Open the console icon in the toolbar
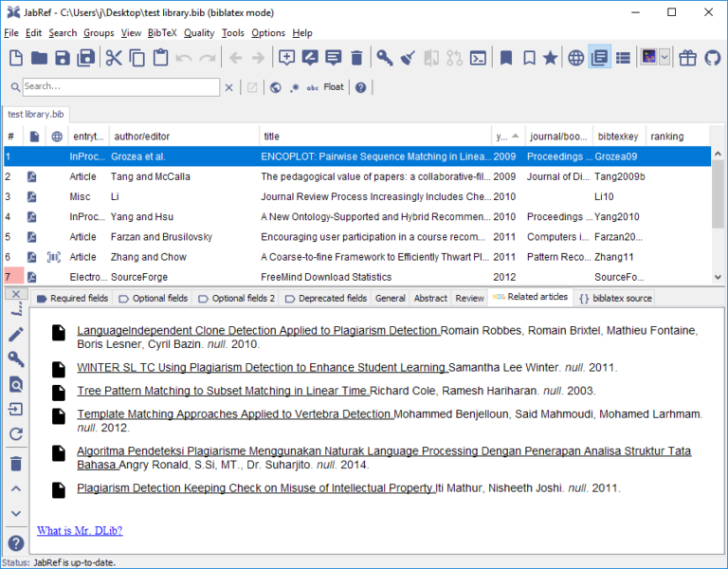Viewport: 728px width, 569px height. (x=478, y=58)
